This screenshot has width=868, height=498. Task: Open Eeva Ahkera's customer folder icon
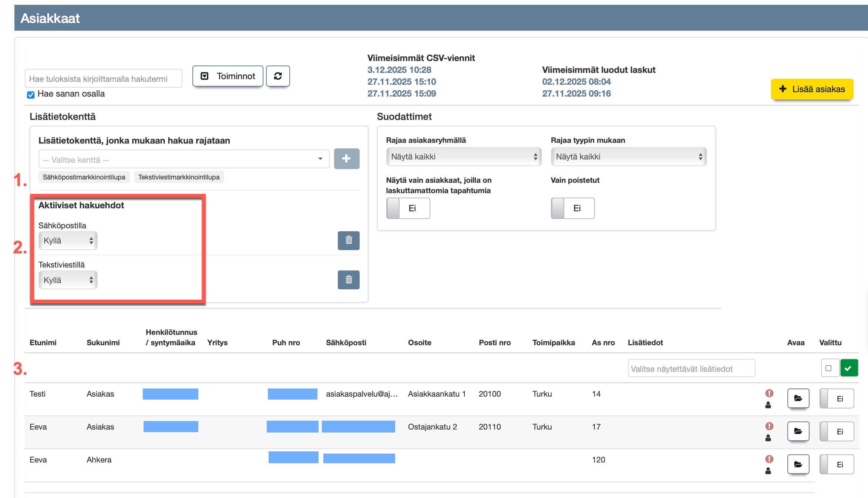[x=798, y=464]
